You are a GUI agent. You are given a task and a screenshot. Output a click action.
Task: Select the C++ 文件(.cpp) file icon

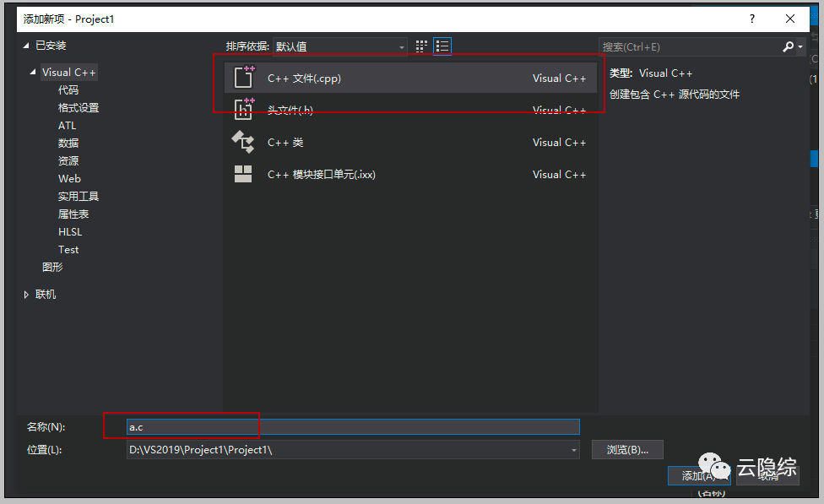click(244, 78)
